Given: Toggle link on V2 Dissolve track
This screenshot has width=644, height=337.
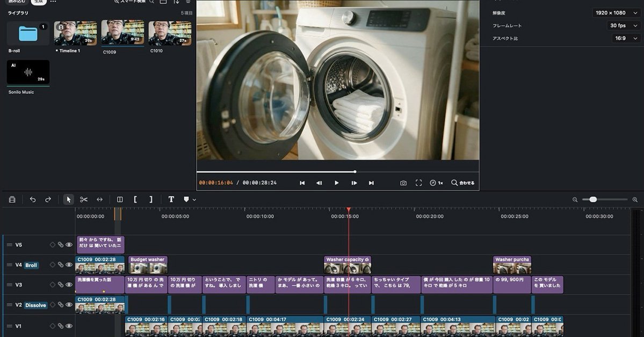Looking at the screenshot, I should tap(60, 305).
